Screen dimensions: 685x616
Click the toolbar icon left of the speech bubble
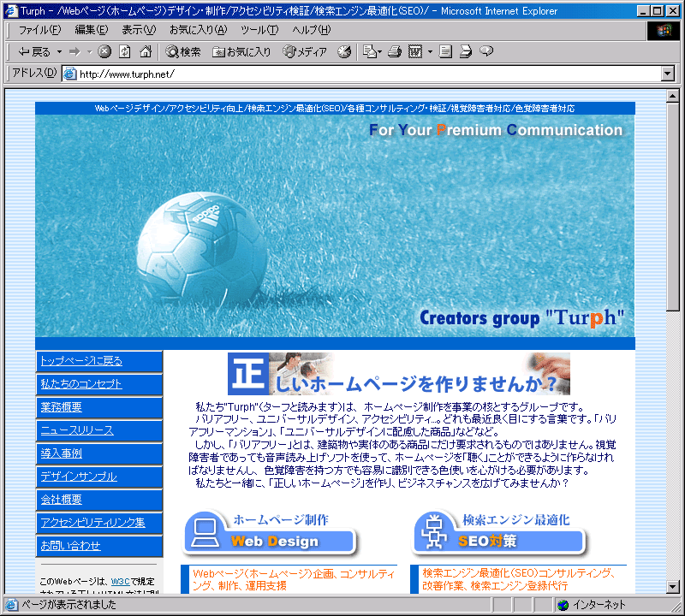tap(466, 52)
